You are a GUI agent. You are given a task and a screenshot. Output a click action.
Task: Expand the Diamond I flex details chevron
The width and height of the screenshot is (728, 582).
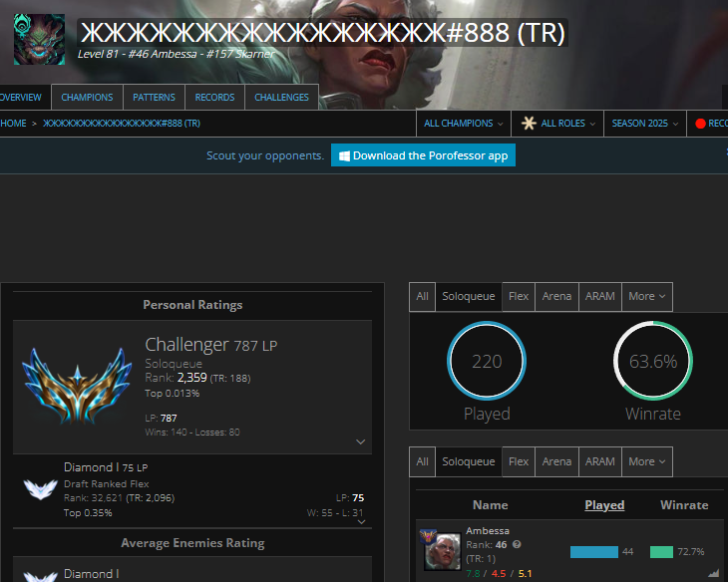(x=362, y=522)
